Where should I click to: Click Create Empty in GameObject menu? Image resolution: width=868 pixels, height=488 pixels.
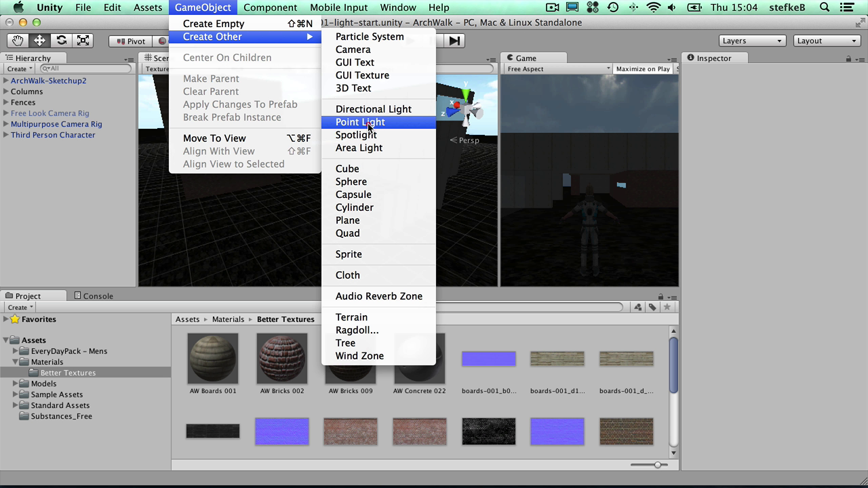click(245, 24)
